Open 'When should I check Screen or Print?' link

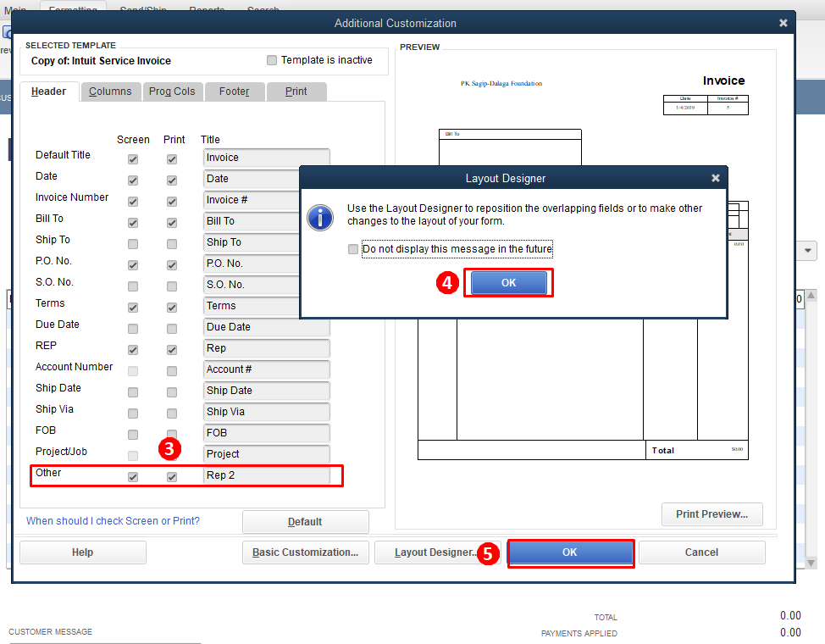point(114,521)
